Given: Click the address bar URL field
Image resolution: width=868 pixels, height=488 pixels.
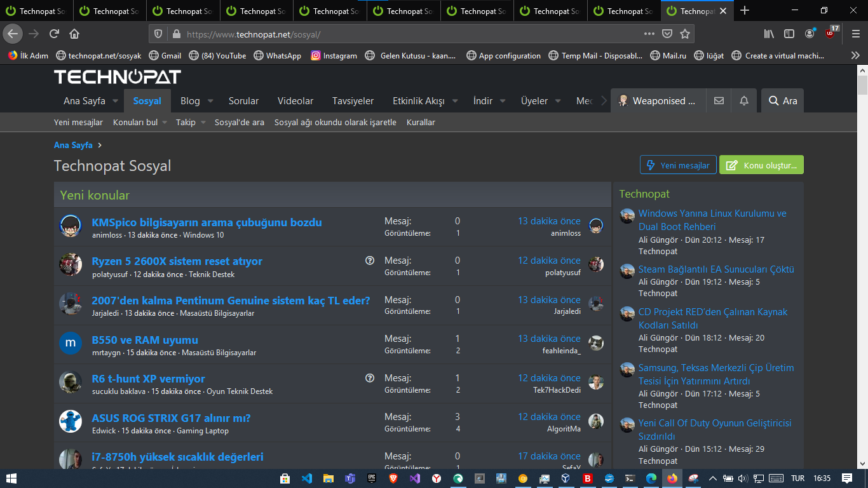Looking at the screenshot, I should (412, 34).
